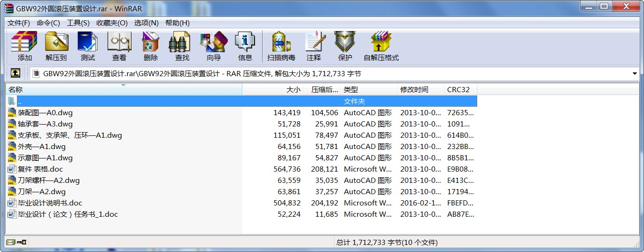This screenshot has height=252, width=644.
Task: Open the 工具(S) menu
Action: point(78,23)
